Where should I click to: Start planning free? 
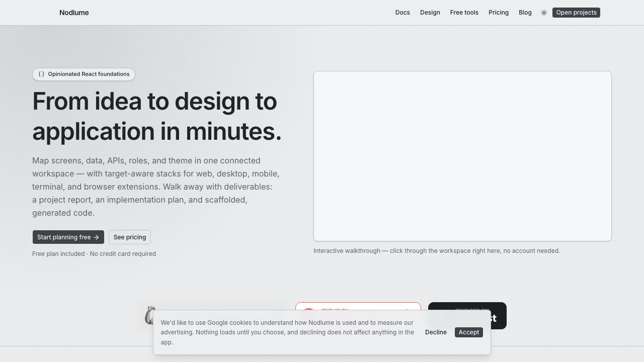pos(68,237)
